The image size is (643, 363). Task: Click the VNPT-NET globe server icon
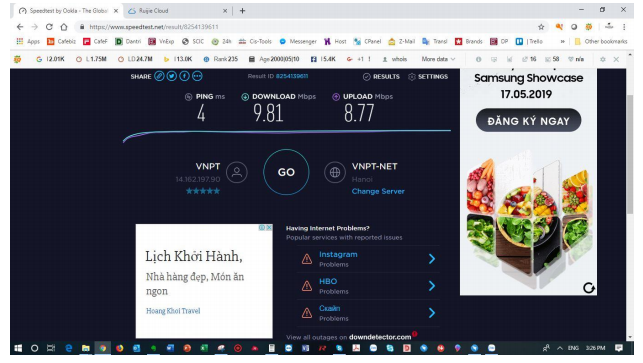click(x=335, y=172)
